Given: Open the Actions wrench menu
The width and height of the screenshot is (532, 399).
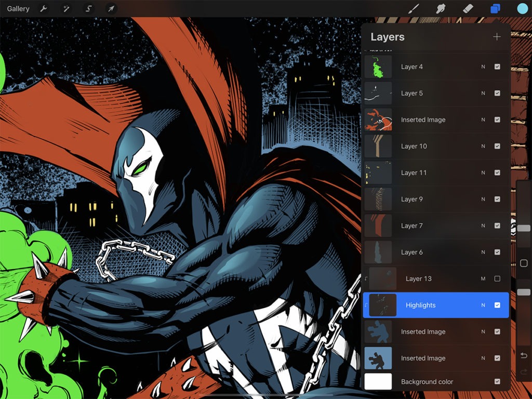Looking at the screenshot, I should pos(44,8).
